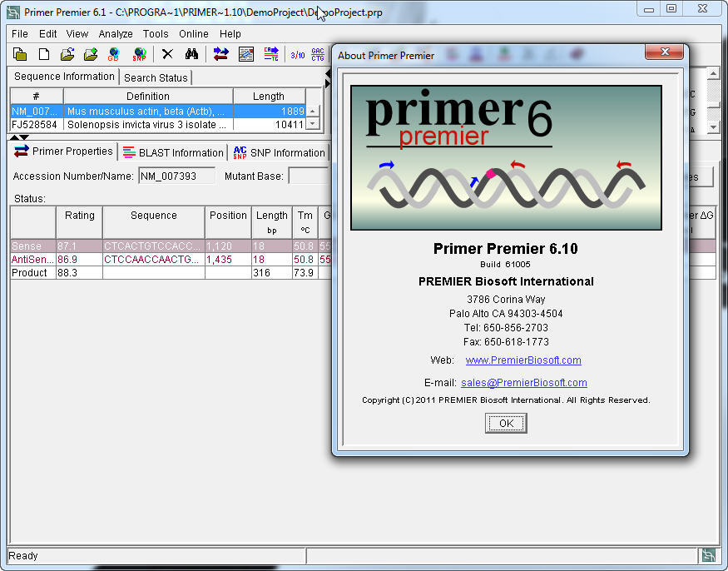Visit the PremierBiosoft website link

(x=523, y=360)
